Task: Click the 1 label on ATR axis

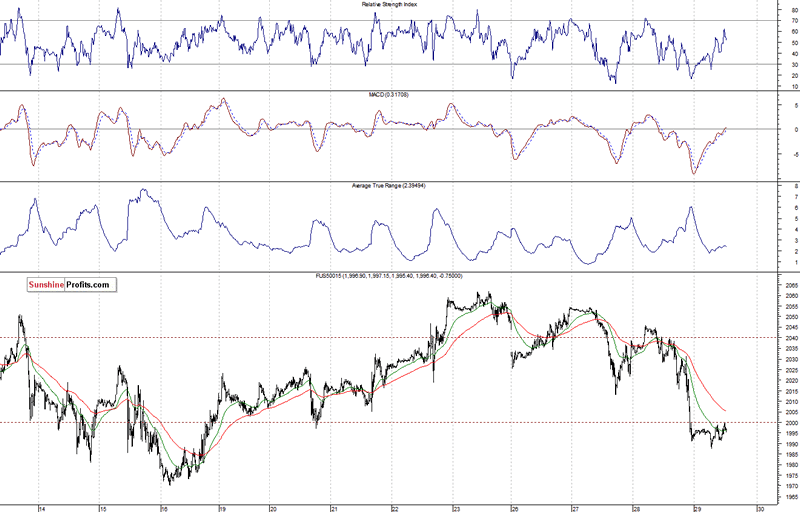Action: click(796, 263)
